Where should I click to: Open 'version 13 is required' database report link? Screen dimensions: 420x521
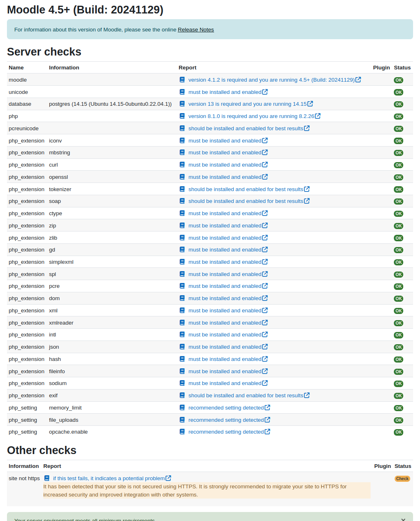248,104
